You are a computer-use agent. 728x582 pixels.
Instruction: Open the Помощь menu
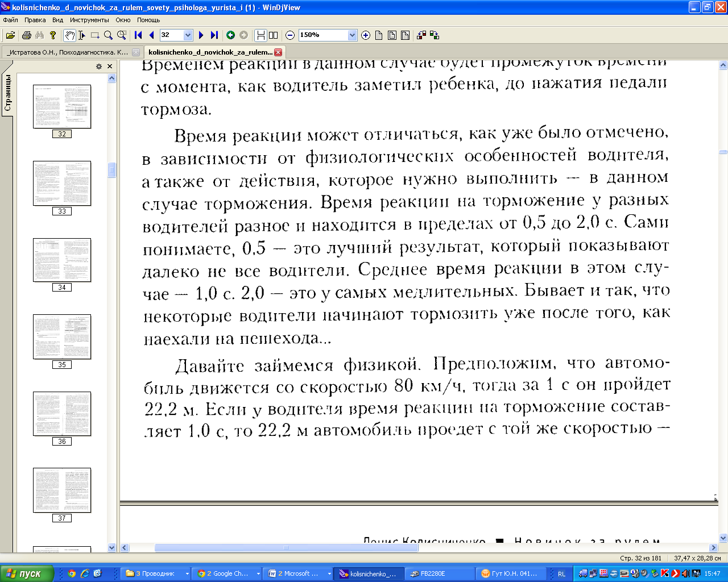(148, 20)
